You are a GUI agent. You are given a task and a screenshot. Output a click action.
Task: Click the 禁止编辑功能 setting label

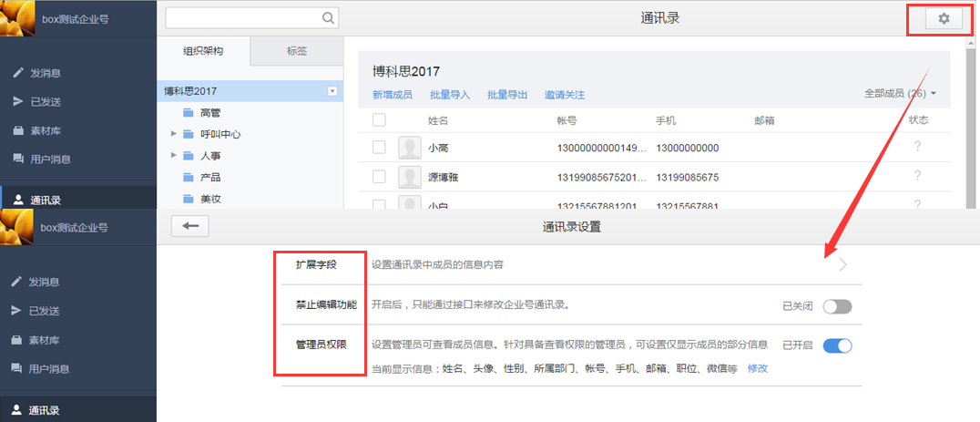click(326, 305)
